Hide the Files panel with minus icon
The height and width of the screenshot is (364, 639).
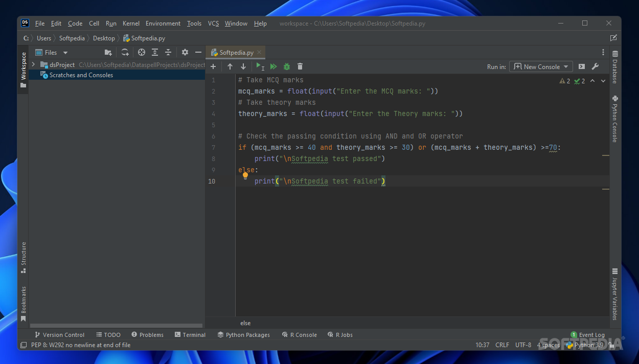click(x=198, y=52)
